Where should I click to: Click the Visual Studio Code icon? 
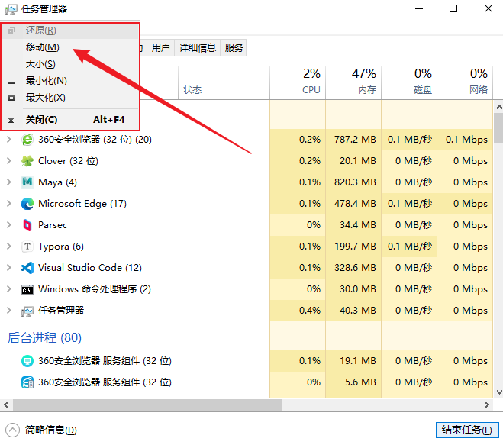[27, 268]
